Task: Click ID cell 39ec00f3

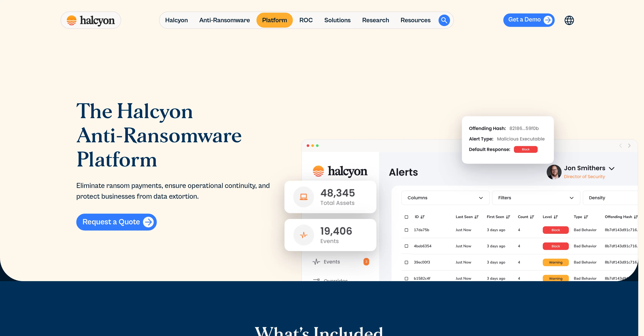Action: [422, 262]
